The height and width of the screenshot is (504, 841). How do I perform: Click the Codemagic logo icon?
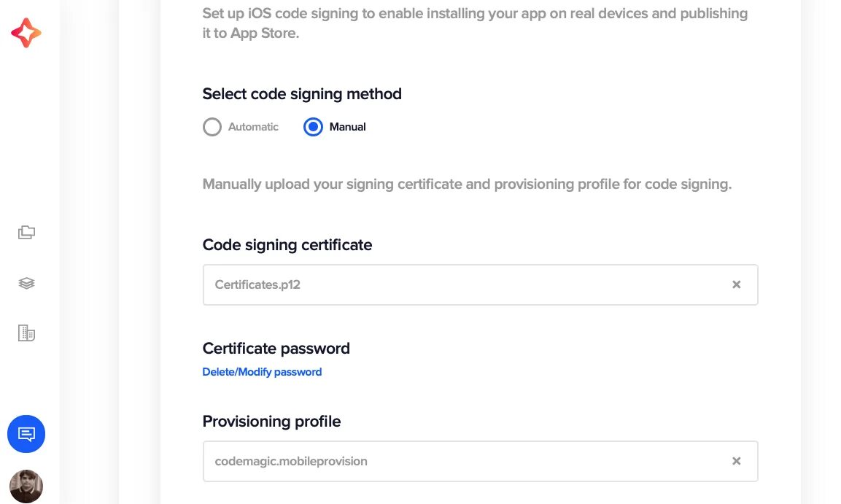click(x=26, y=33)
